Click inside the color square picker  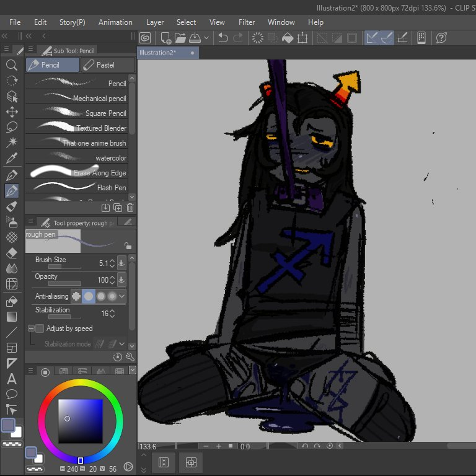click(81, 421)
